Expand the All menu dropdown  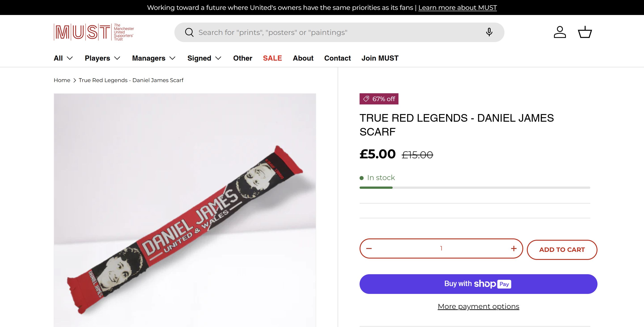click(x=63, y=58)
